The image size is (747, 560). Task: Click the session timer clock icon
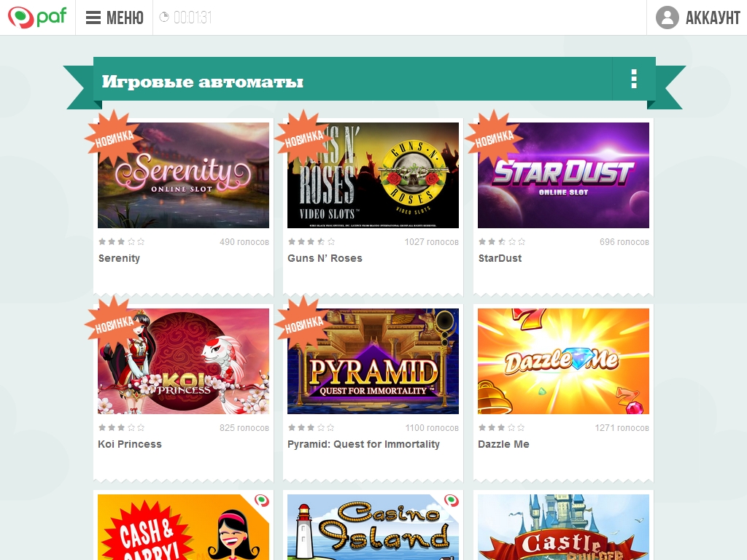(x=164, y=17)
